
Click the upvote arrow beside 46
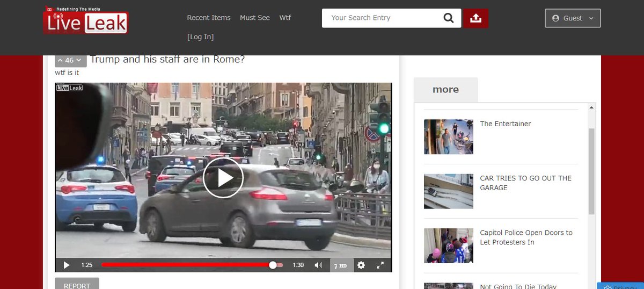click(x=60, y=60)
